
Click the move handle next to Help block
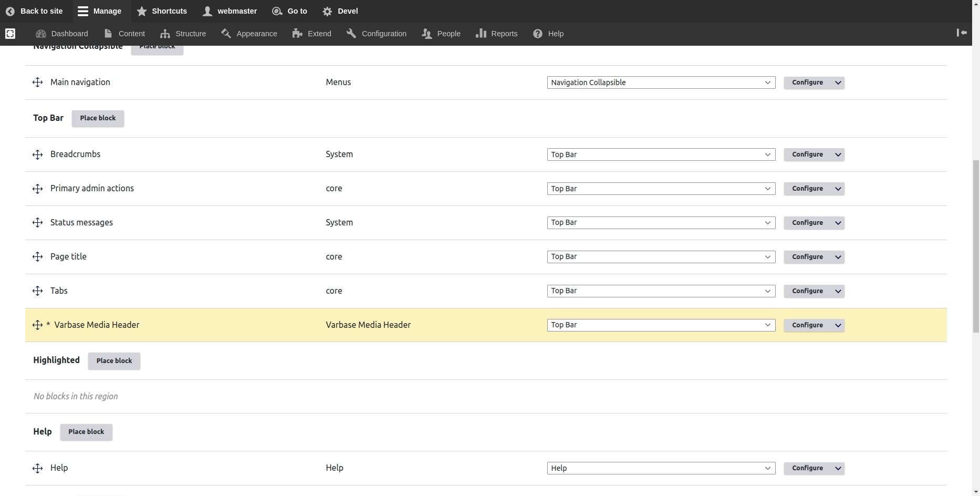(x=37, y=468)
